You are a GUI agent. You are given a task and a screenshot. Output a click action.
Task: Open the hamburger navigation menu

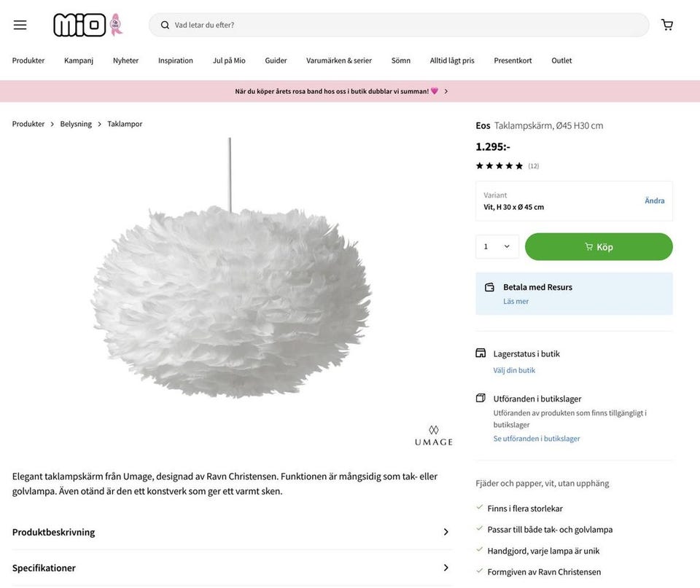(19, 23)
